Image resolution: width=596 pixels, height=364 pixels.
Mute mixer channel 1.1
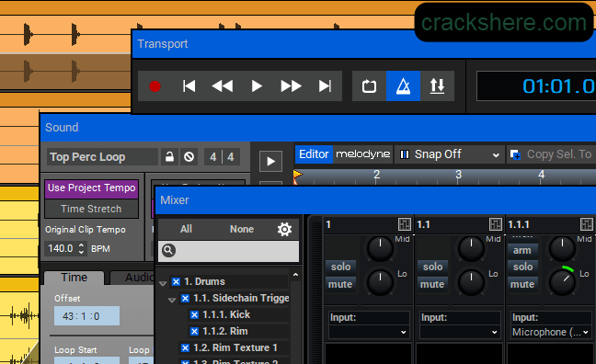(432, 284)
